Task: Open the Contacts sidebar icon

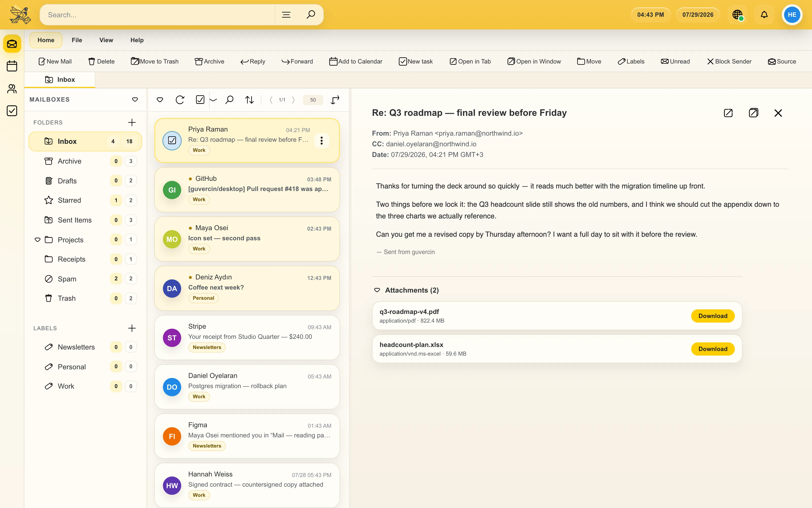Action: click(x=12, y=88)
